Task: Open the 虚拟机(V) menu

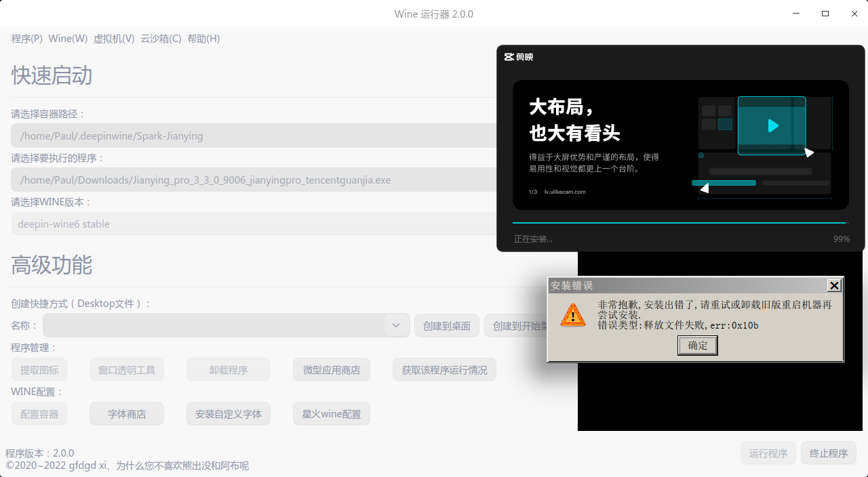Action: click(x=114, y=39)
